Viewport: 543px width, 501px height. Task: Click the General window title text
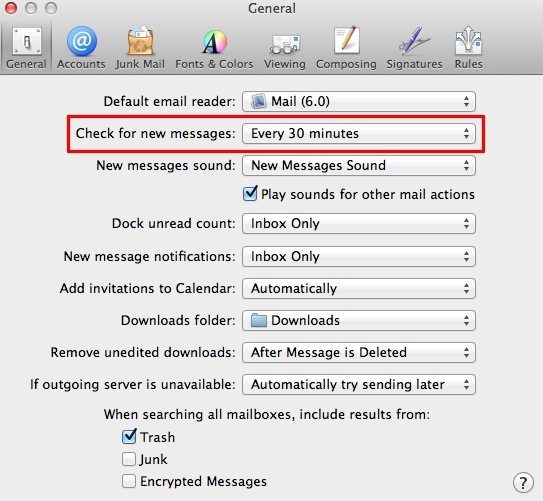tap(272, 8)
